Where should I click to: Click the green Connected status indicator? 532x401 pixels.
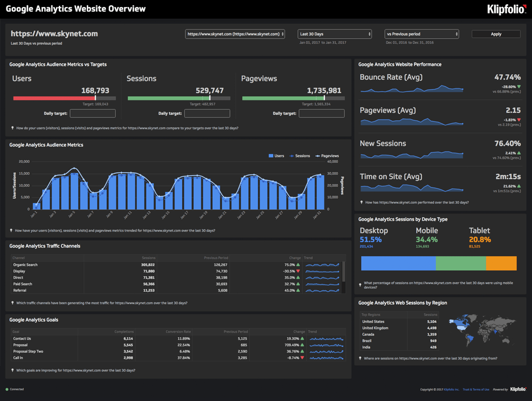[x=7, y=389]
